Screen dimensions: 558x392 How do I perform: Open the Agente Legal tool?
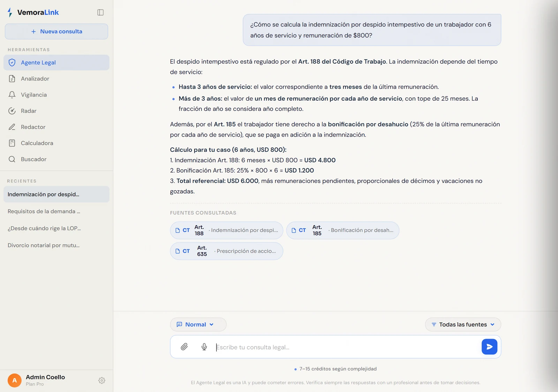pyautogui.click(x=56, y=63)
